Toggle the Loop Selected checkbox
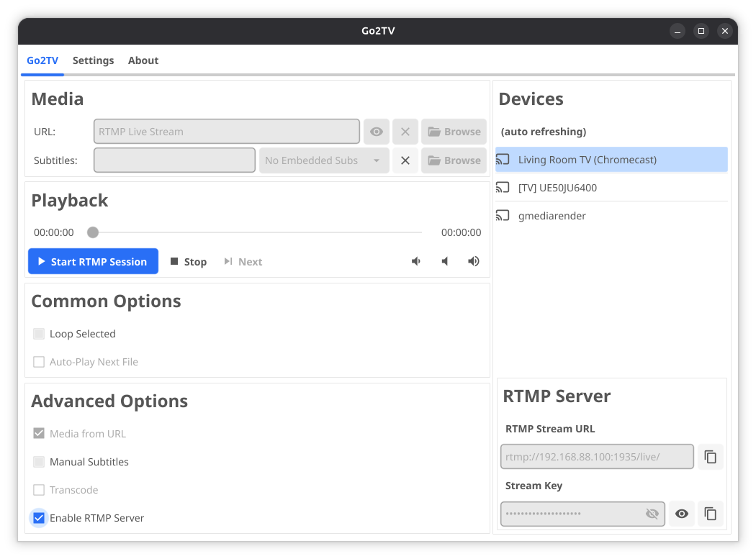The image size is (756, 559). coord(39,334)
